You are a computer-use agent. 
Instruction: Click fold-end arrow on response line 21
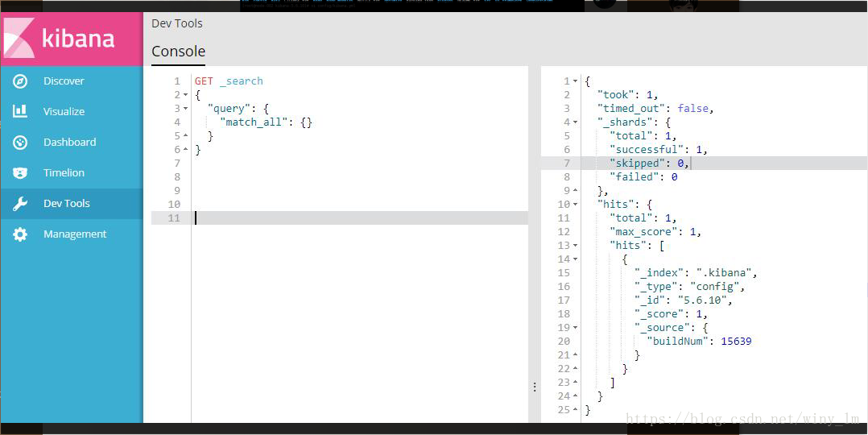575,355
